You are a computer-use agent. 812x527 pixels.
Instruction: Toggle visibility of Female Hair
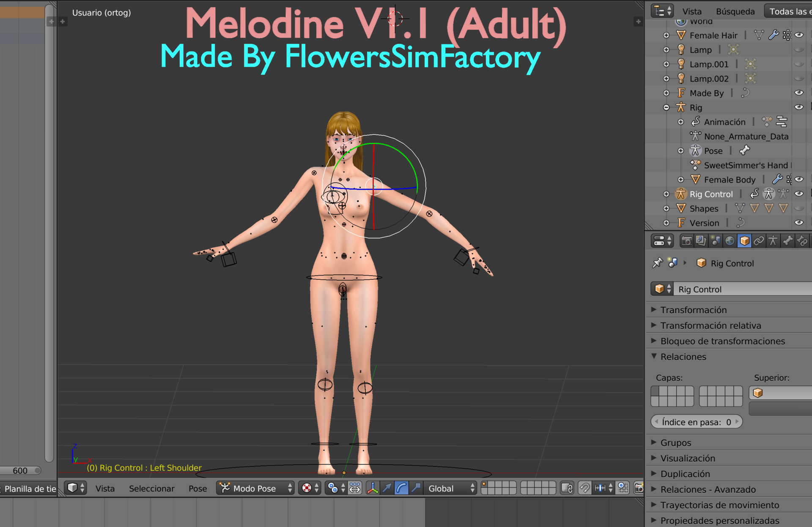point(799,35)
